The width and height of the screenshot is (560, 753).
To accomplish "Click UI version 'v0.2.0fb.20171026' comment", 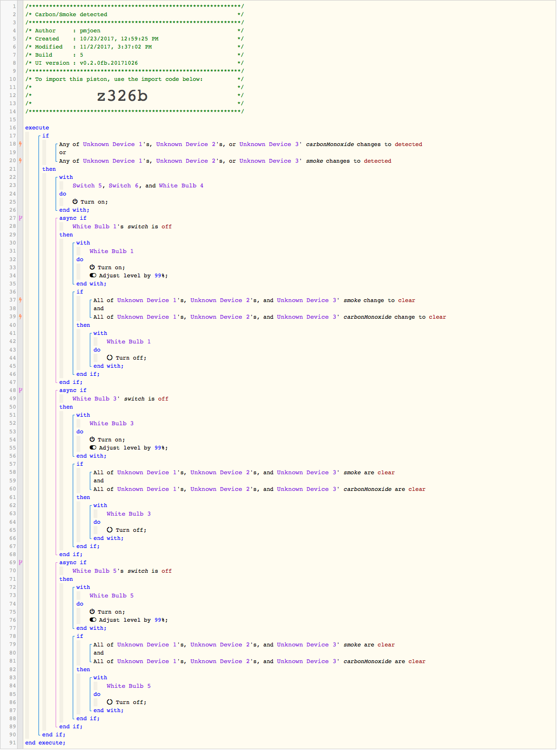I will coord(135,63).
